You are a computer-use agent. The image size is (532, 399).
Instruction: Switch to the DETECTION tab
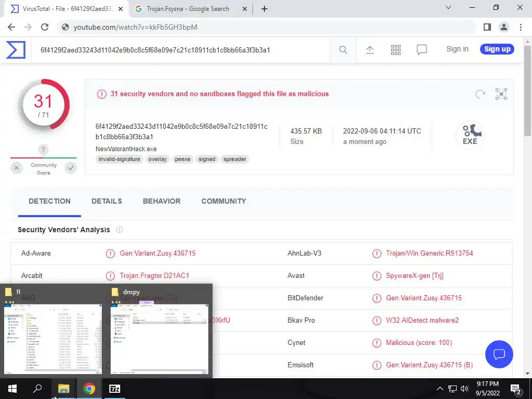pos(49,201)
